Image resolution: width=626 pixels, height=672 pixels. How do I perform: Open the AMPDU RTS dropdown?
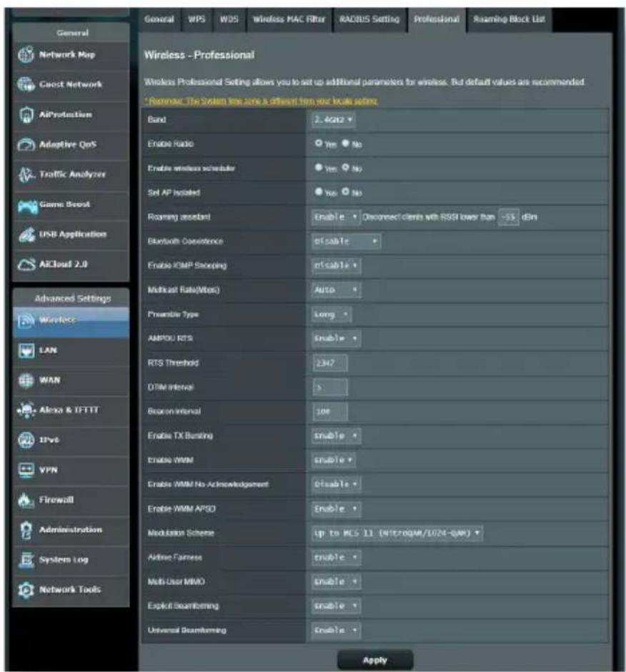point(336,339)
